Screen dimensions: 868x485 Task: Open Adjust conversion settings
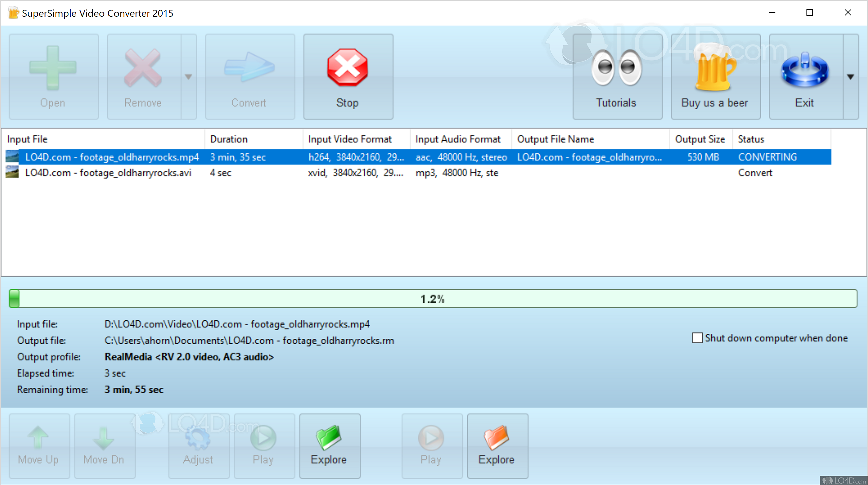click(x=198, y=446)
